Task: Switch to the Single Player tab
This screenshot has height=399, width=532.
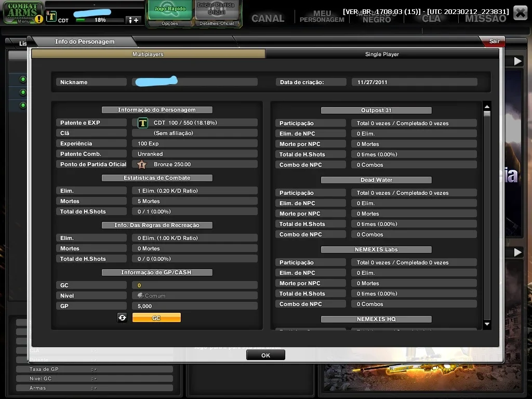Action: click(x=382, y=54)
